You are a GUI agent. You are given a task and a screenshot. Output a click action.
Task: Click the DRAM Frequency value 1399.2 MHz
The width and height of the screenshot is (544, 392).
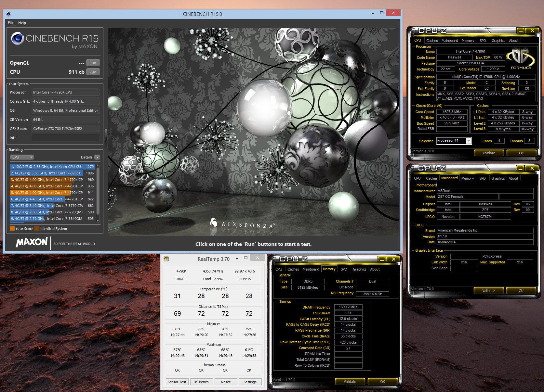(x=348, y=307)
